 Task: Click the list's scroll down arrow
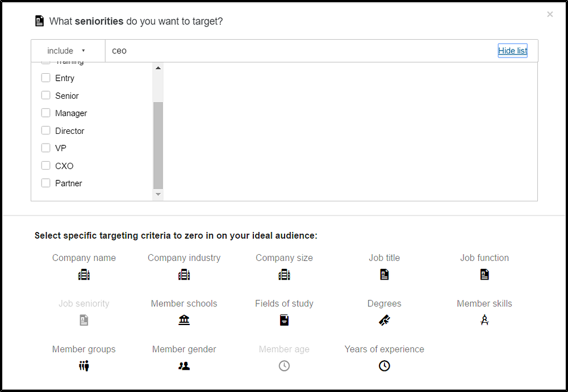158,195
